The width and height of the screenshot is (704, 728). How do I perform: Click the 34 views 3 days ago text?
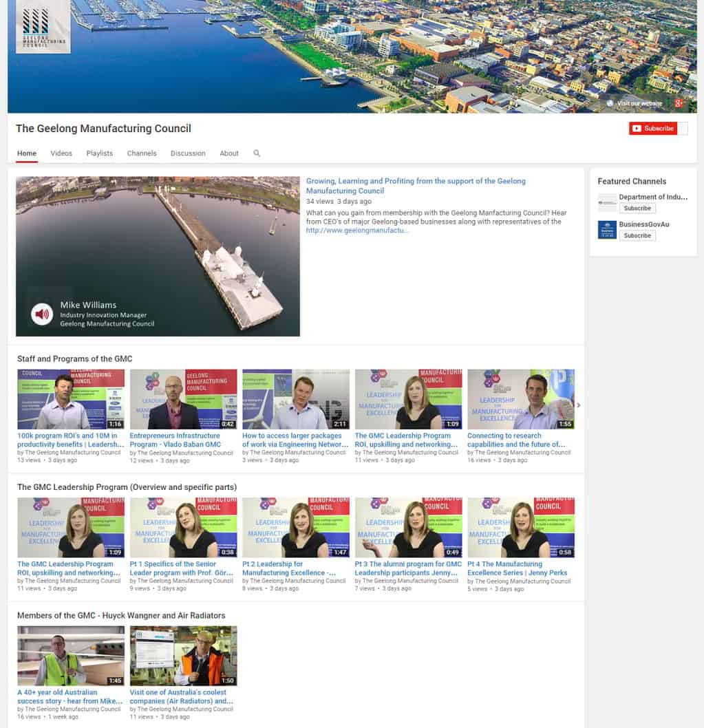339,202
